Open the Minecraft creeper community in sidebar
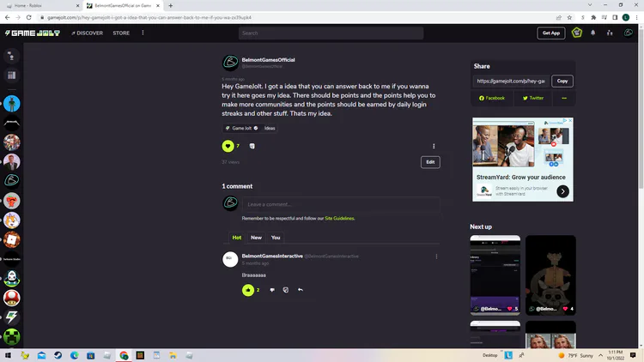The height and width of the screenshot is (362, 644). [11, 336]
